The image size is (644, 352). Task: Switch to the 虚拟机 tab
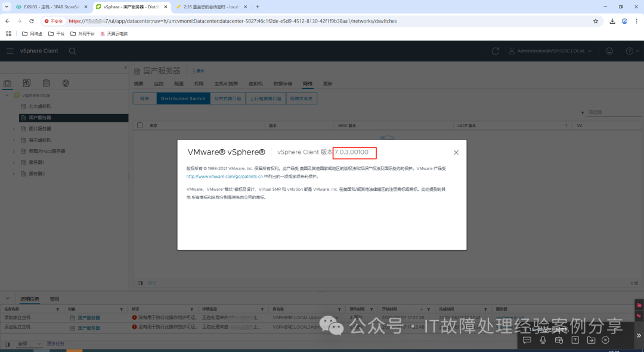click(x=255, y=84)
